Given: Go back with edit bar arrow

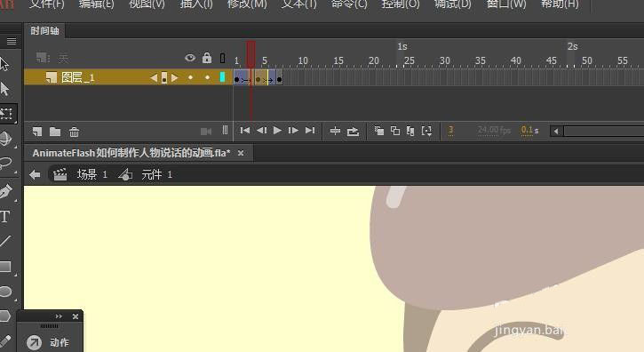Looking at the screenshot, I should [x=35, y=175].
